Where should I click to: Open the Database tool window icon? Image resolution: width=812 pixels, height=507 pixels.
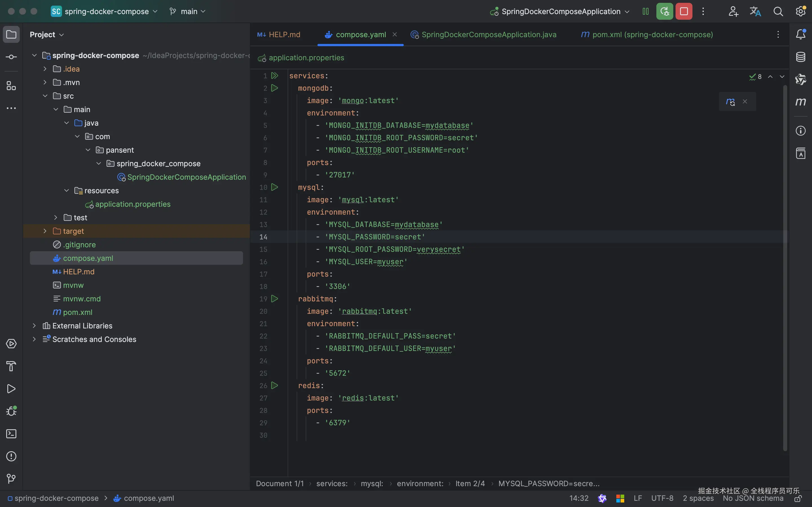(x=801, y=57)
